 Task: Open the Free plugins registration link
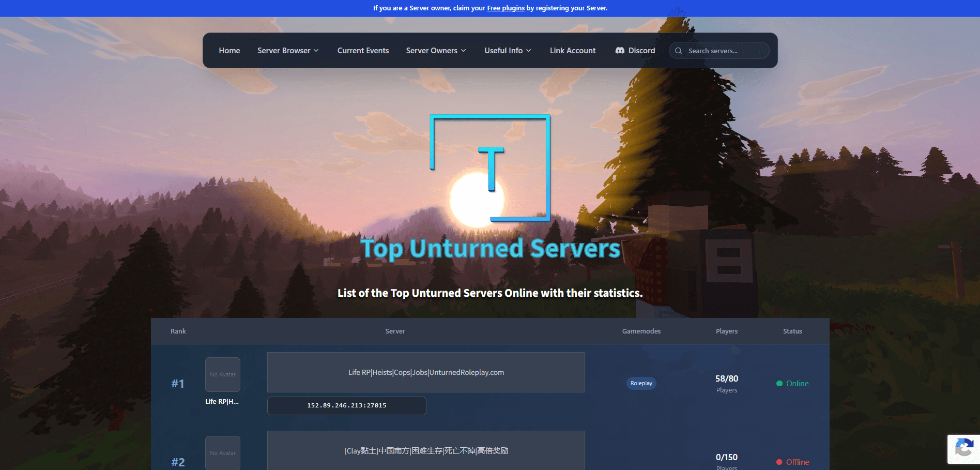pyautogui.click(x=506, y=8)
